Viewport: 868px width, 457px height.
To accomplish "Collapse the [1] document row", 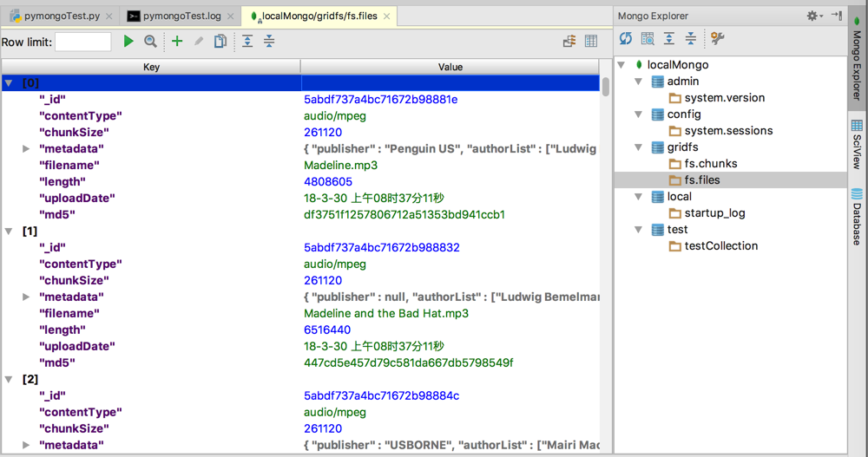I will (x=9, y=232).
